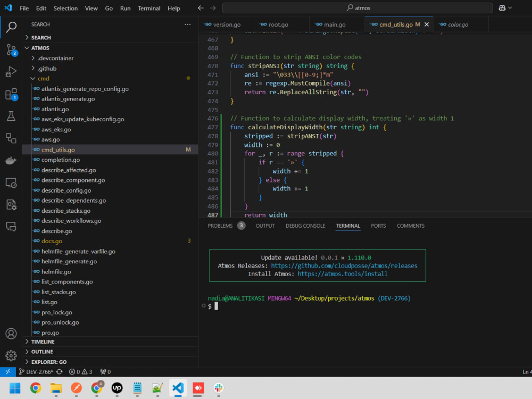Viewport: 532px width, 399px height.
Task: Open the Copilot icon in title bar
Action: [502, 8]
